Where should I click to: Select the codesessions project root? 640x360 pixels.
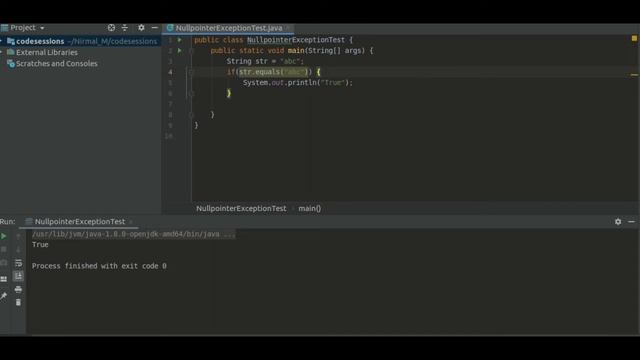(x=81, y=41)
